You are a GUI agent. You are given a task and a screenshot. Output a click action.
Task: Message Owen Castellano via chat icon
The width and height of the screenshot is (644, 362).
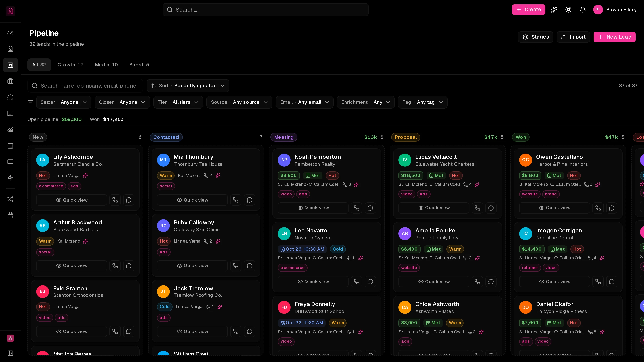(x=612, y=208)
